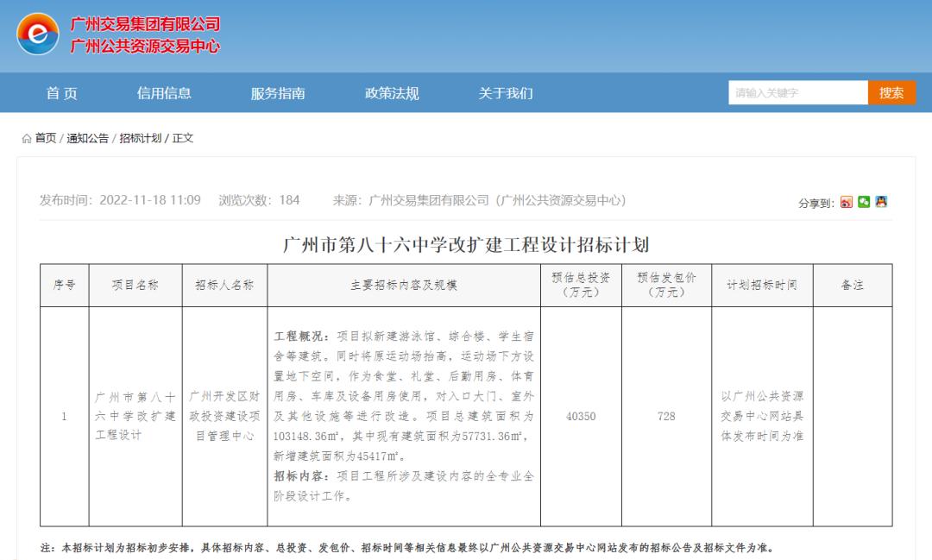Open the 首页 navigation menu item
This screenshot has height=560, width=932.
(62, 93)
